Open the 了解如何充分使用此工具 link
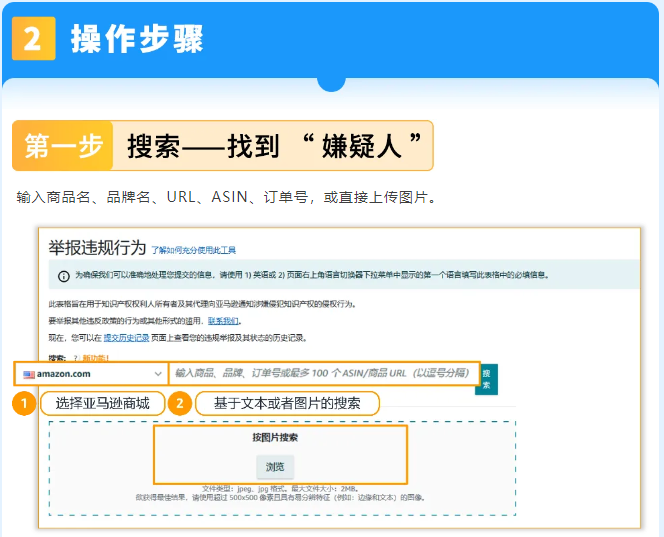This screenshot has height=537, width=664. (194, 249)
